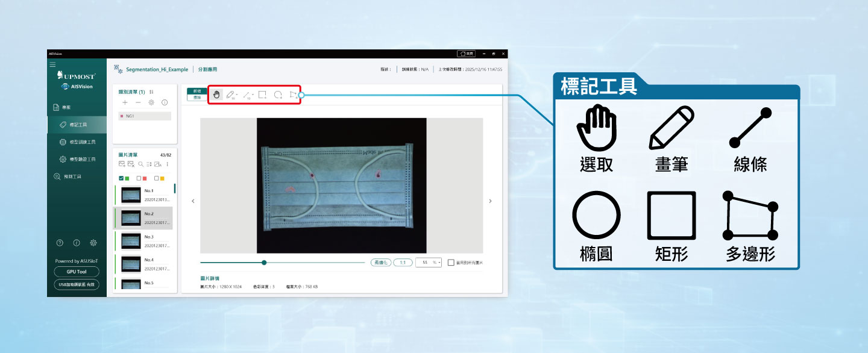Choose the rectangle labeling tool

[x=262, y=95]
